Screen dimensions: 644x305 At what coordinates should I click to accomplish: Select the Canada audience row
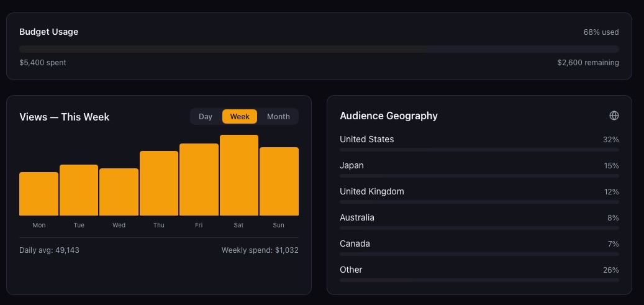click(x=479, y=247)
